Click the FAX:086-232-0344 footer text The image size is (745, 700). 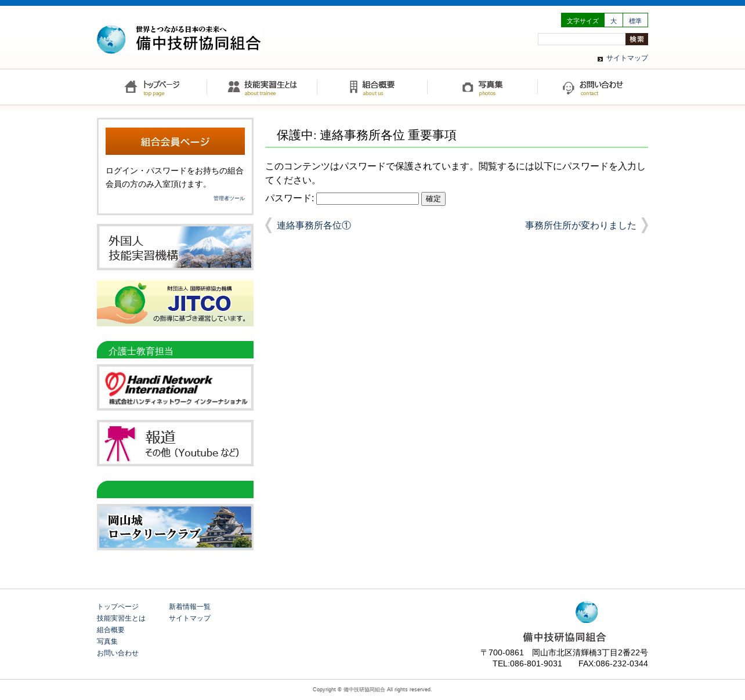613,663
